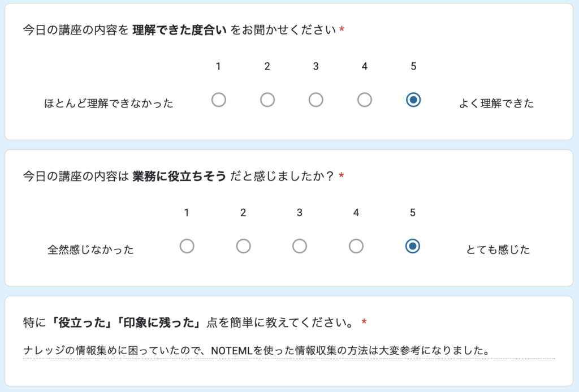Select rating 2 for 理解できた度合い
This screenshot has width=579, height=392.
pyautogui.click(x=267, y=100)
